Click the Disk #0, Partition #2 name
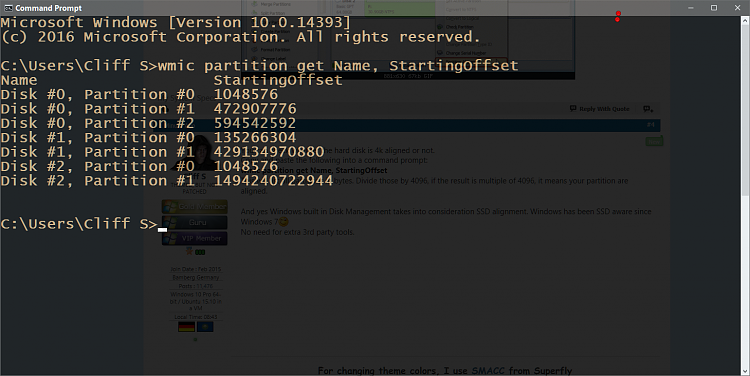 click(x=98, y=123)
